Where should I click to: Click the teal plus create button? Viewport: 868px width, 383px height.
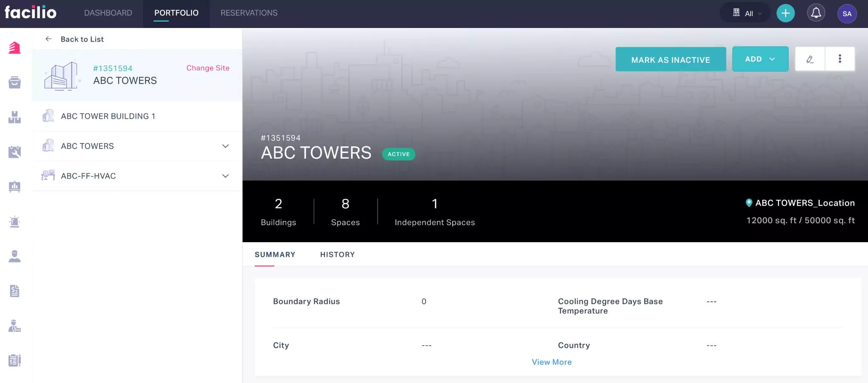785,13
